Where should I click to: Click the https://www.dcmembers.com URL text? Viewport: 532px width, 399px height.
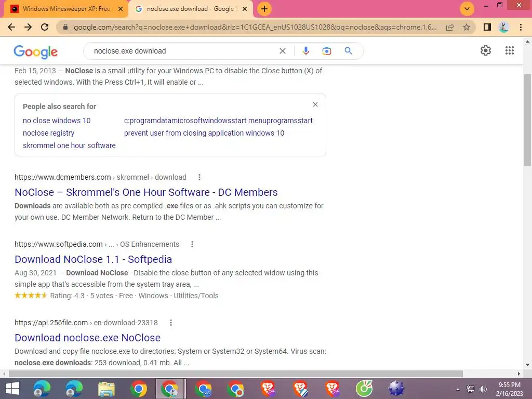tap(63, 177)
